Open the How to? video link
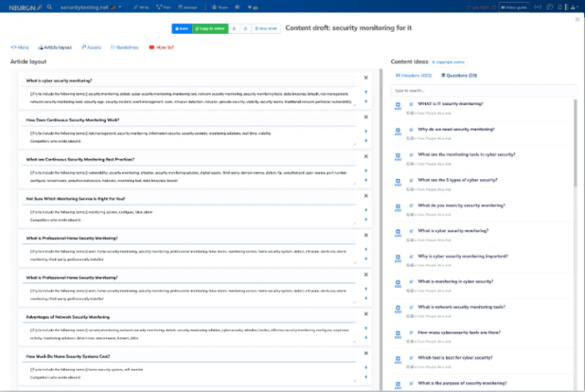 point(162,48)
